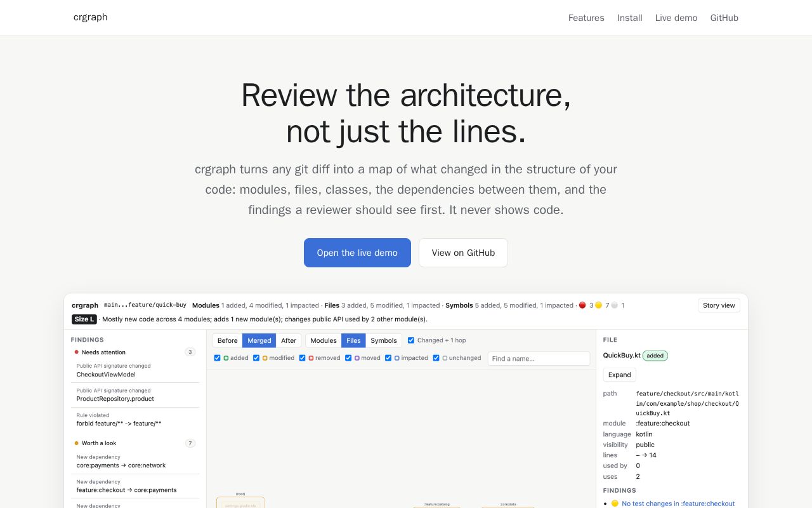
Task: Select the After view tab
Action: 289,340
